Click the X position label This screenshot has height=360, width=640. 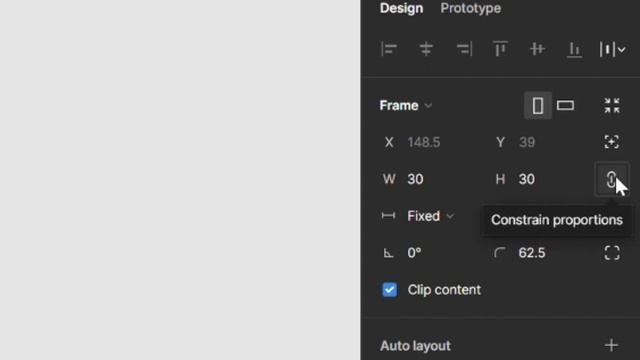pyautogui.click(x=389, y=142)
